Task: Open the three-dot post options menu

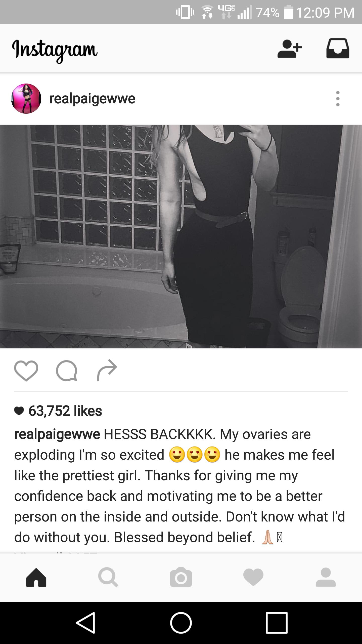Action: click(x=338, y=99)
